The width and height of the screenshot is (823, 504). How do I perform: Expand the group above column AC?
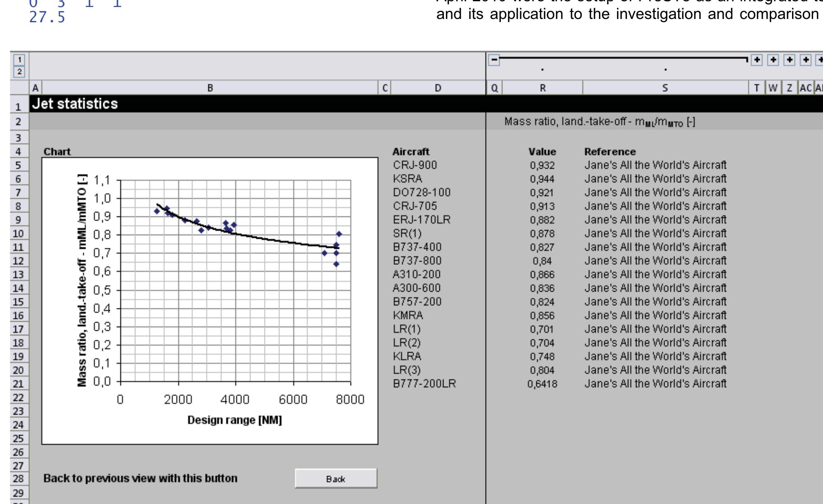point(806,60)
